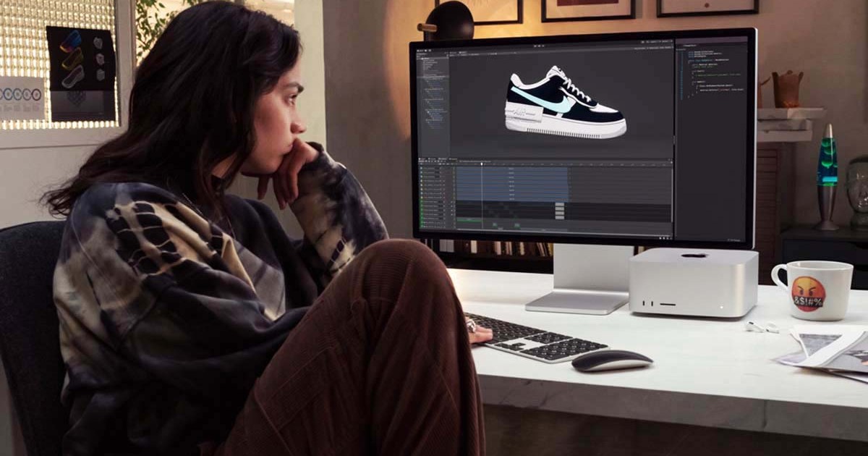The width and height of the screenshot is (868, 456).
Task: Click the first green track icon in the timeline
Action: (x=421, y=200)
